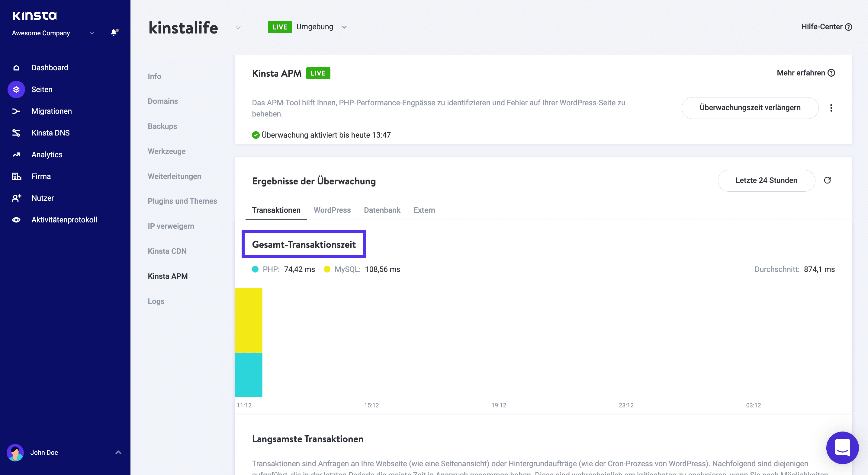Click the Nutzer add-user icon
This screenshot has width=868, height=475.
click(16, 198)
